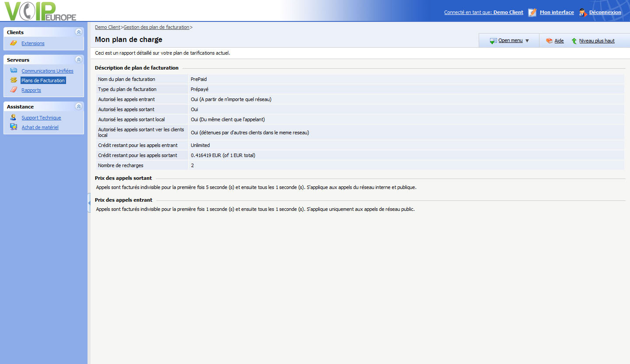Click the Plans de Facturation coins icon
Screen dimensions: 630x364
coord(14,80)
